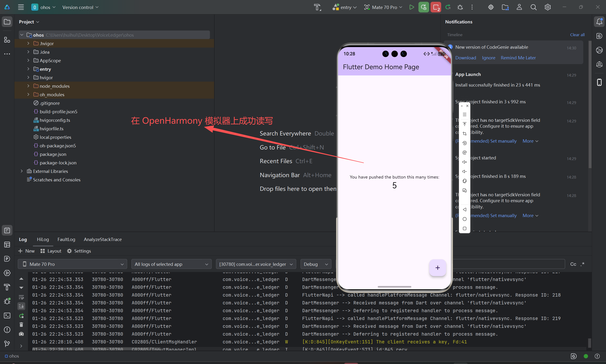This screenshot has width=606, height=364.
Task: Open the Git branch tool window
Action: tap(7, 344)
